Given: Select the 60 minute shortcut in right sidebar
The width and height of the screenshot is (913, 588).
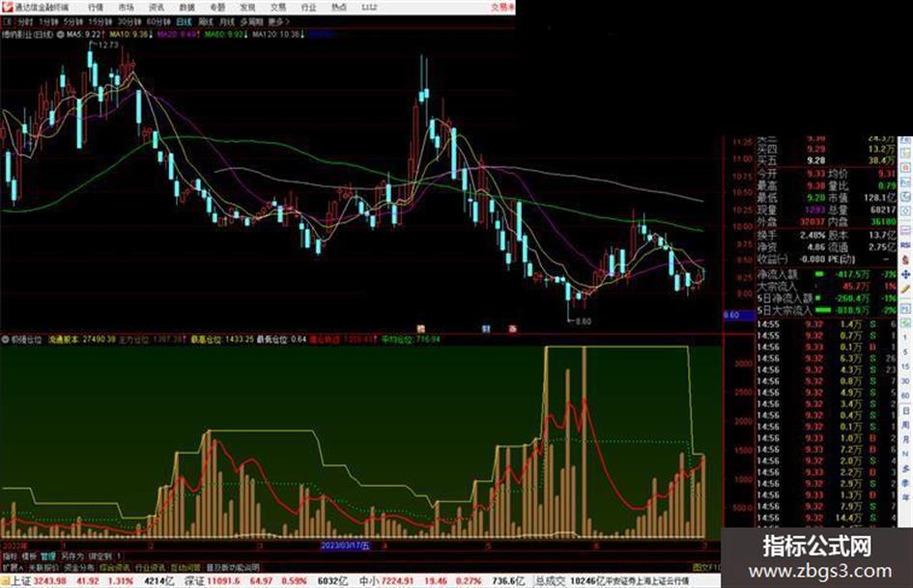Looking at the screenshot, I should tap(905, 396).
